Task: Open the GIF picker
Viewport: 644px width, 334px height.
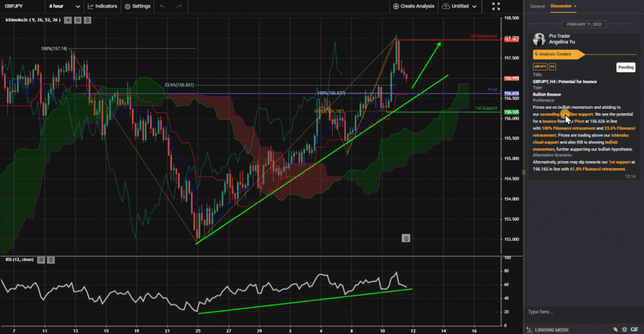Action: [x=635, y=330]
